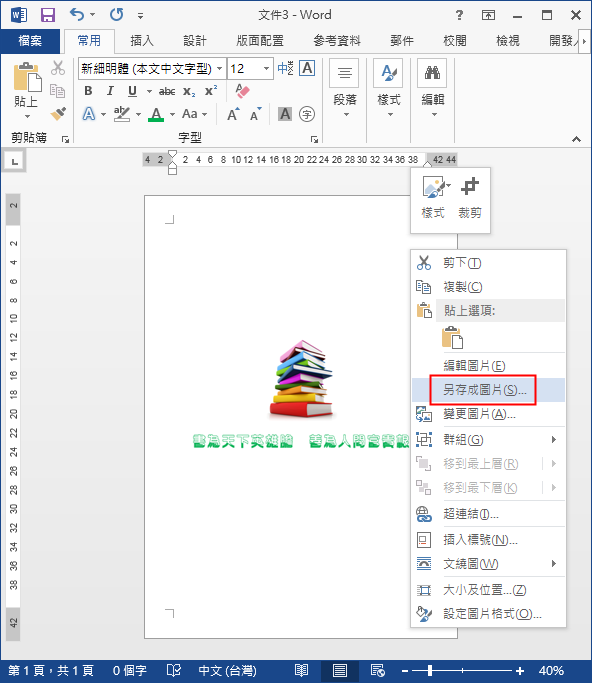Click the Shrink Font icon
This screenshot has width=592, height=683.
coord(255,114)
